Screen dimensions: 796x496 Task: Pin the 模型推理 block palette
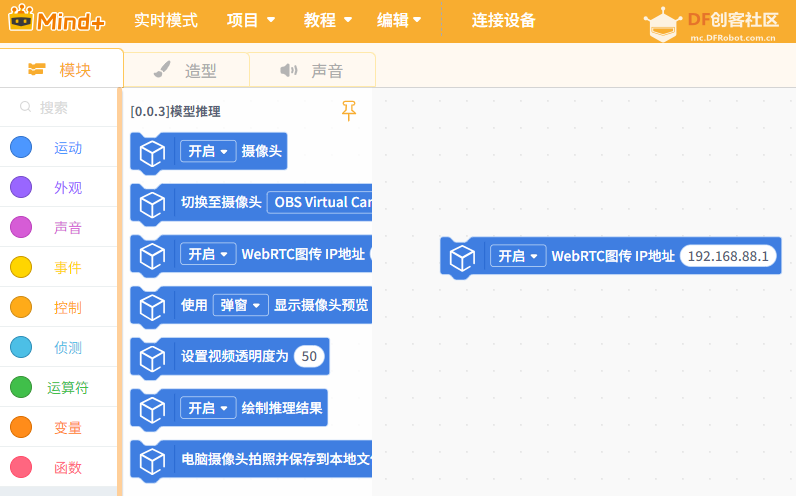(x=349, y=111)
